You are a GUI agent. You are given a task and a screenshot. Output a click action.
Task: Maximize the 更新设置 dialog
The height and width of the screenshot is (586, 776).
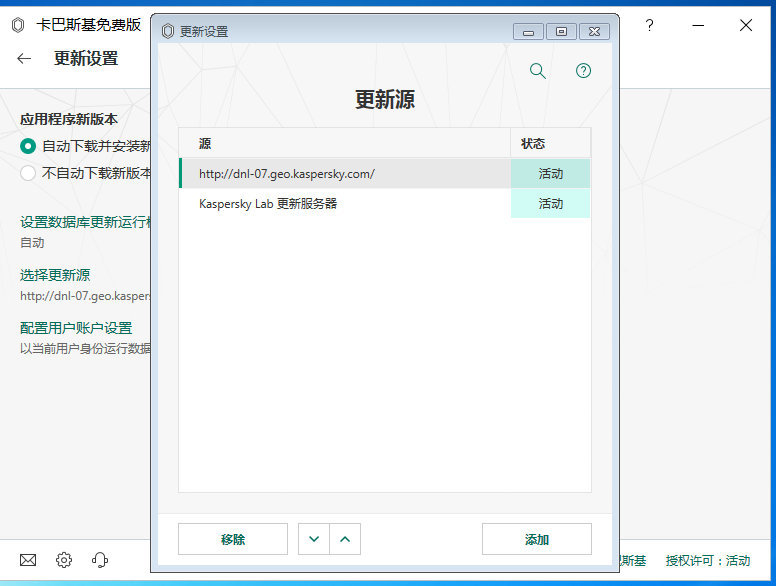point(561,32)
